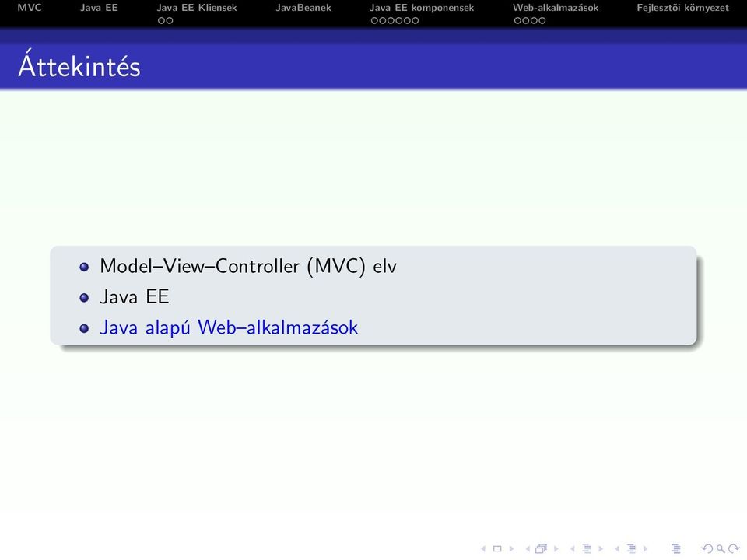
Task: Open the MVC section
Action: click(x=30, y=8)
